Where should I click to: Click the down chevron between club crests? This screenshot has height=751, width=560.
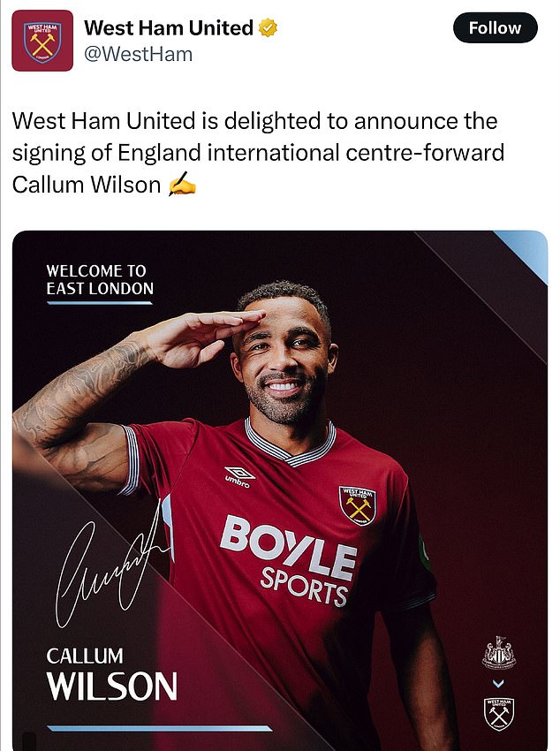point(499,683)
